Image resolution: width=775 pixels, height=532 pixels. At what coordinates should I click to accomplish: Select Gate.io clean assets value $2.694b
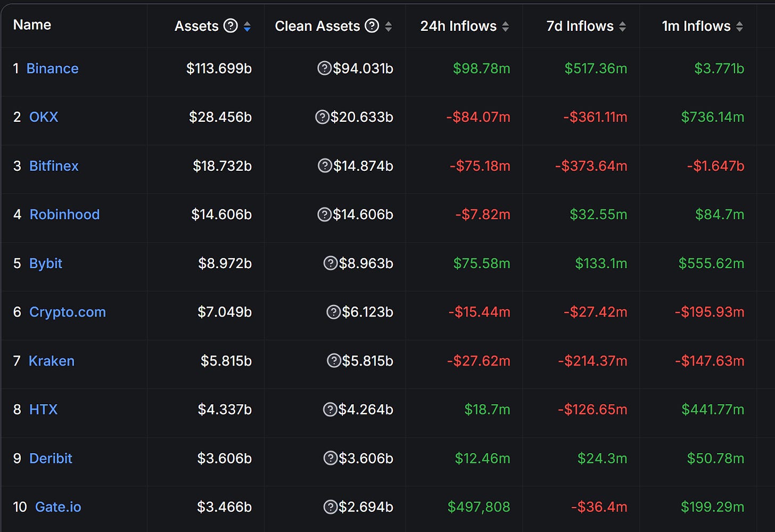pyautogui.click(x=366, y=507)
